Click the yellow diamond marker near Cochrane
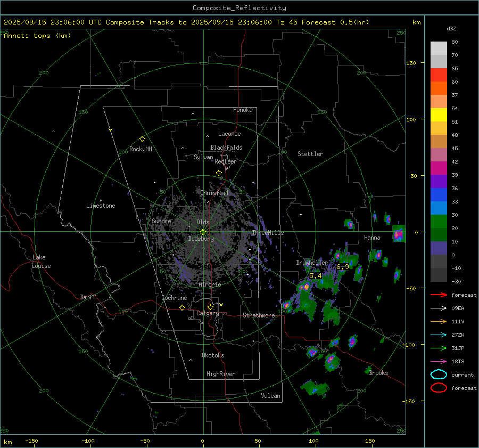Screen dimensions: 479x448 click(182, 307)
